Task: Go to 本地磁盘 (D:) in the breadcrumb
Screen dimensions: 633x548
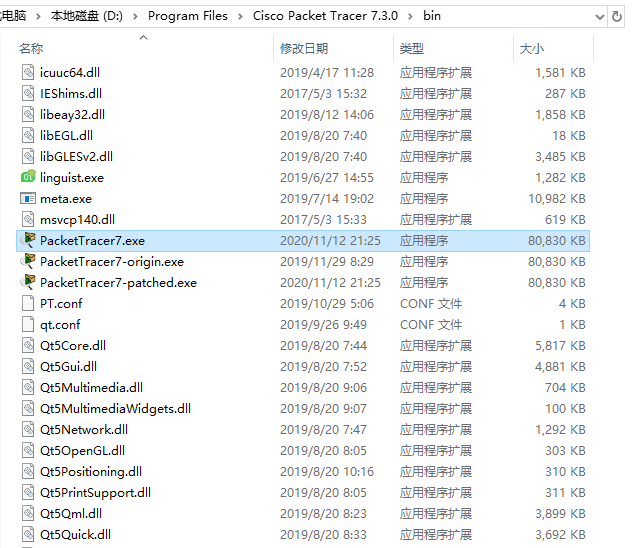Action: click(x=86, y=16)
